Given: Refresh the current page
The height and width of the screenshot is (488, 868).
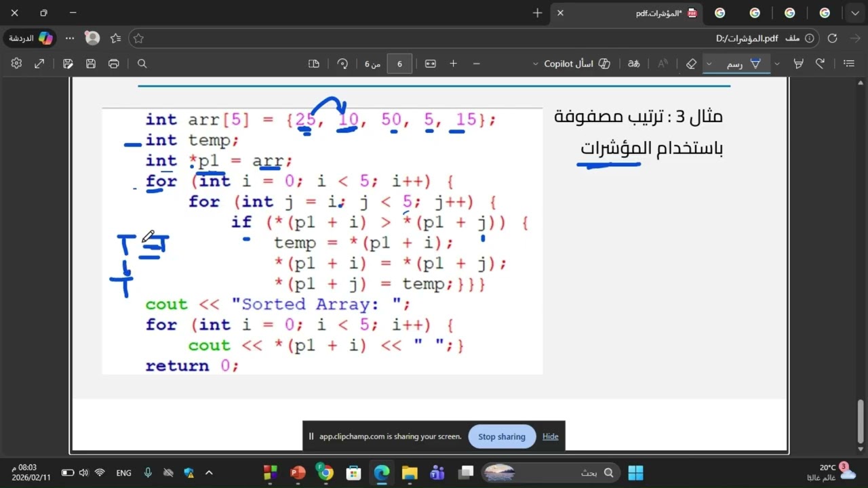Looking at the screenshot, I should click(x=833, y=39).
